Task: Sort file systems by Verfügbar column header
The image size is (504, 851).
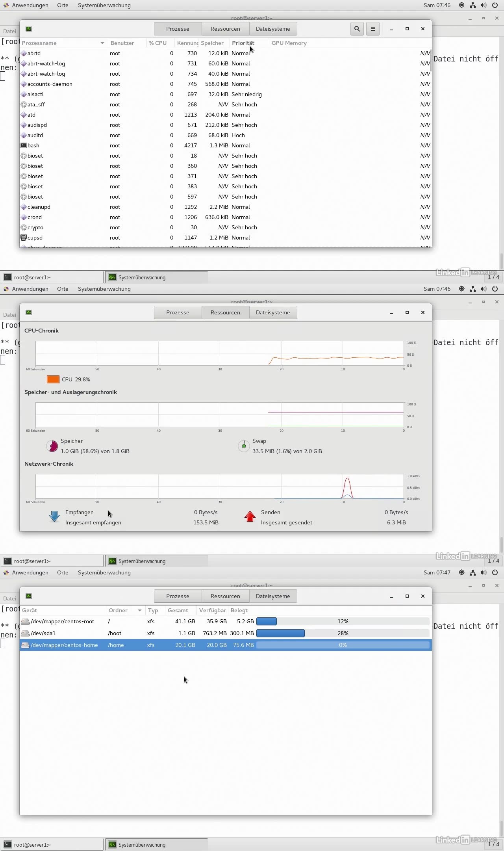Action: 212,610
